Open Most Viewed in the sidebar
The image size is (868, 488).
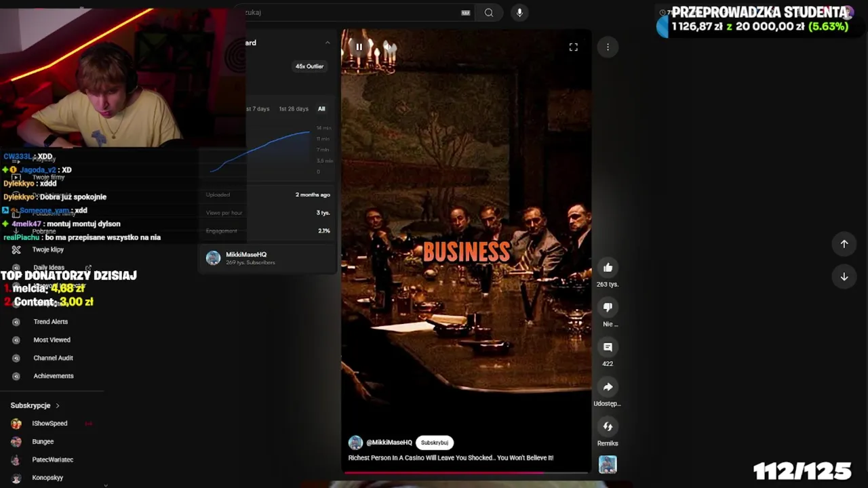[52, 340]
